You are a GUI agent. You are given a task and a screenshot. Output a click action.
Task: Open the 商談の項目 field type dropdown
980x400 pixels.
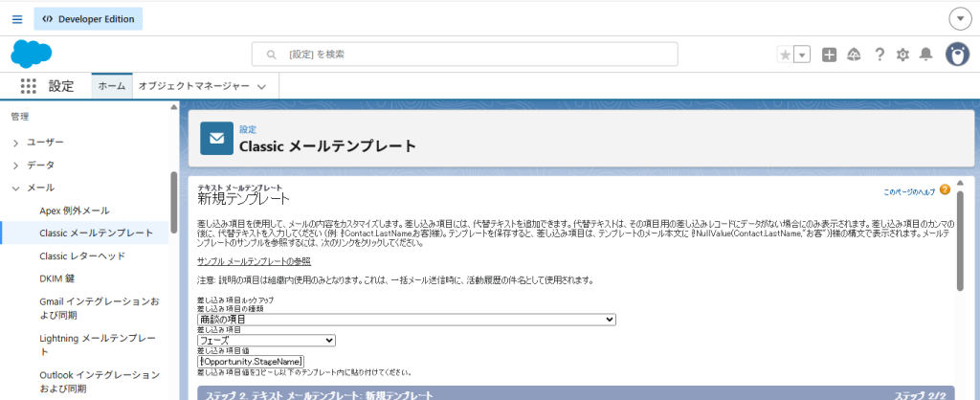(x=406, y=320)
